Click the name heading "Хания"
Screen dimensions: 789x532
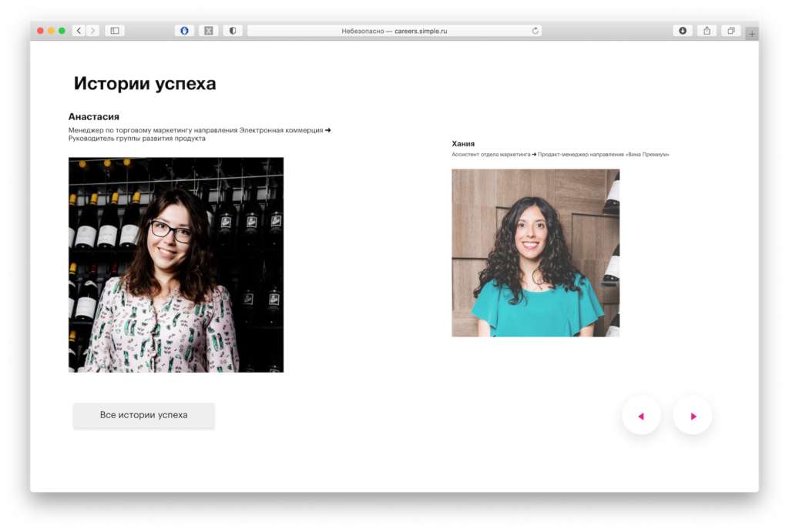coord(463,144)
